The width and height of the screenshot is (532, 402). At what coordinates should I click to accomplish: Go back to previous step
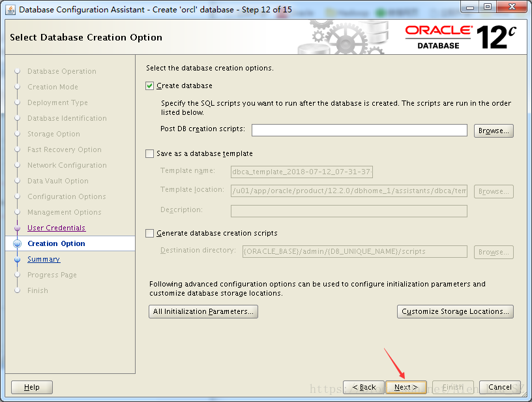click(364, 387)
